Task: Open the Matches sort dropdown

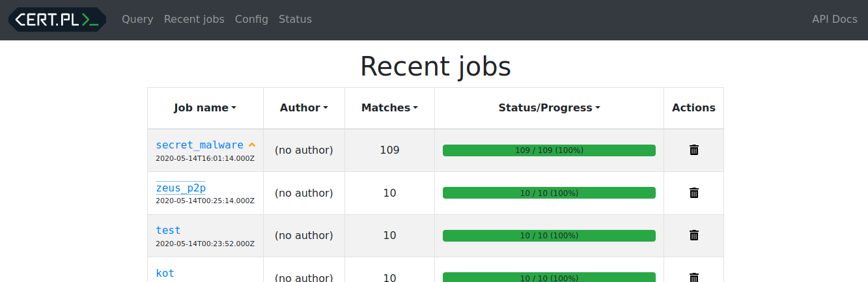Action: click(x=389, y=108)
